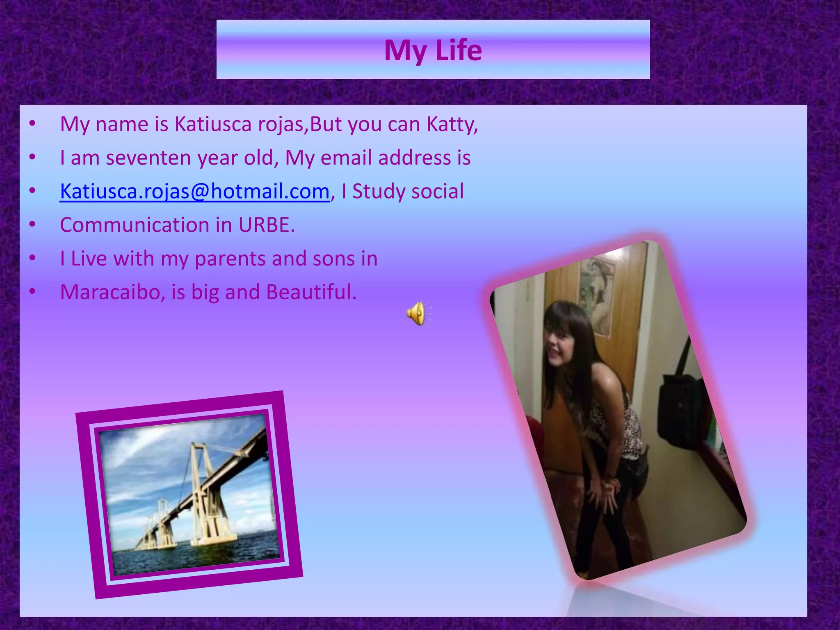
Task: Click the audio speaker icon
Action: tap(419, 313)
